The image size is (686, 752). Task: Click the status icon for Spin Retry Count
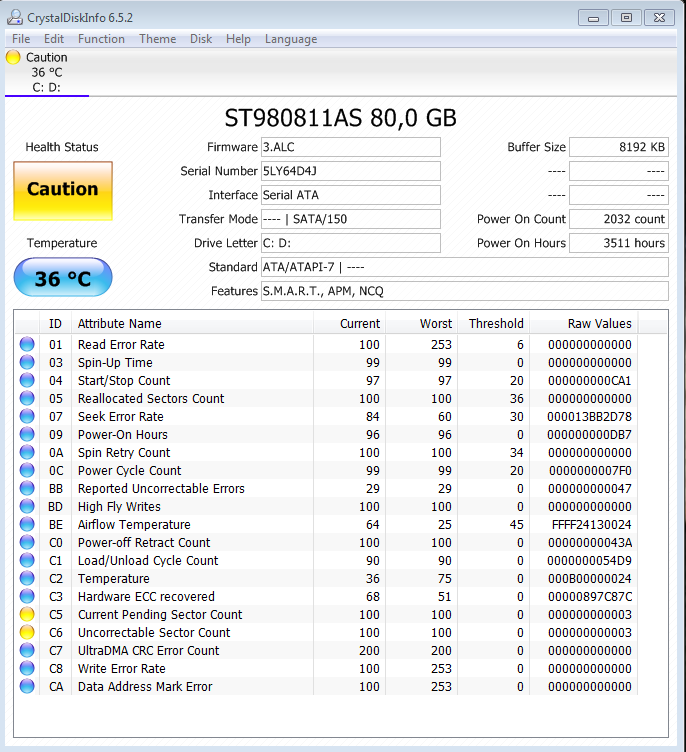pos(27,452)
